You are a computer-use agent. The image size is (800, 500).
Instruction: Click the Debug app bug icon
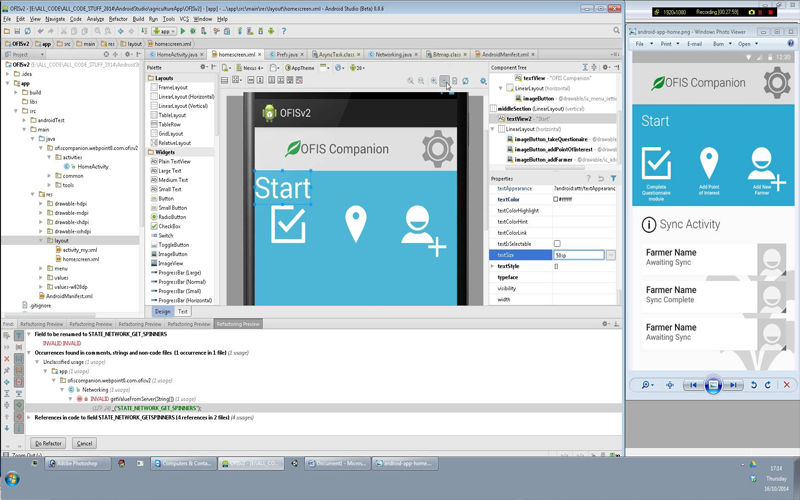194,31
